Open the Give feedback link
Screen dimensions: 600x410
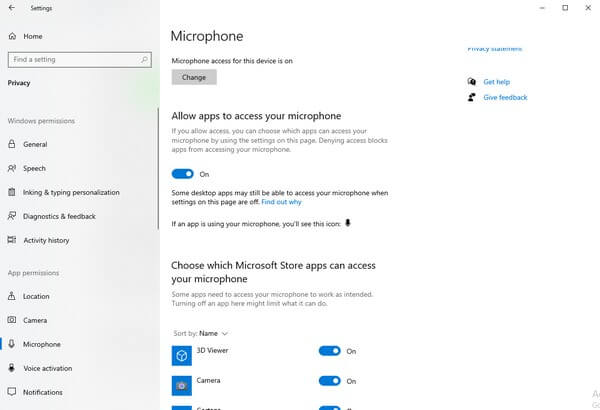(505, 98)
